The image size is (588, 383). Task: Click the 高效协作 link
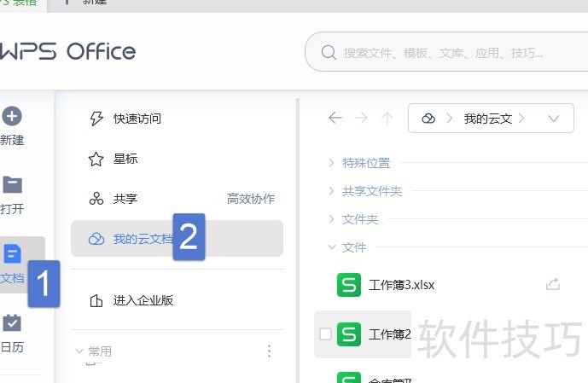[251, 199]
